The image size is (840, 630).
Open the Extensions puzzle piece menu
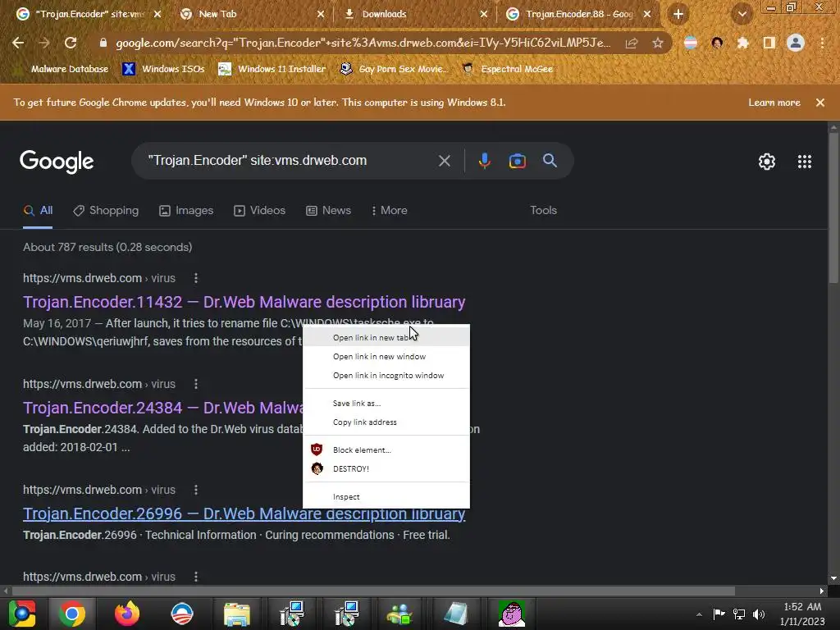pos(743,43)
